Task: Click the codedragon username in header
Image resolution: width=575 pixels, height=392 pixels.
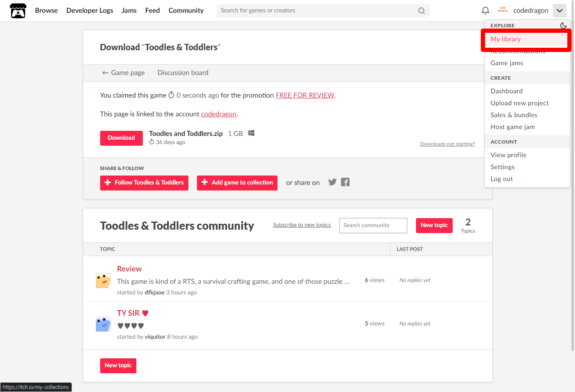Action: point(531,11)
